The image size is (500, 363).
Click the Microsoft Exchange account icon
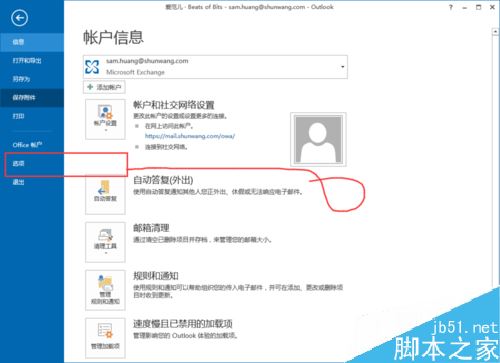(92, 67)
